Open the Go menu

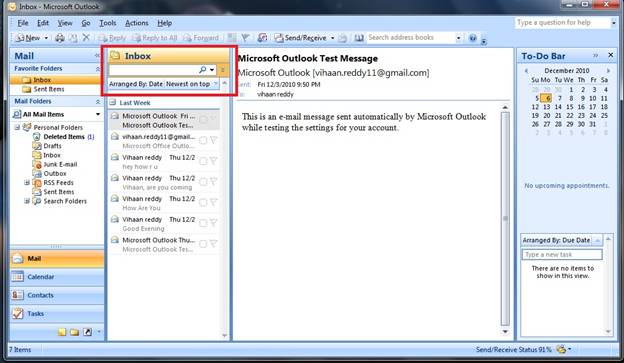86,23
